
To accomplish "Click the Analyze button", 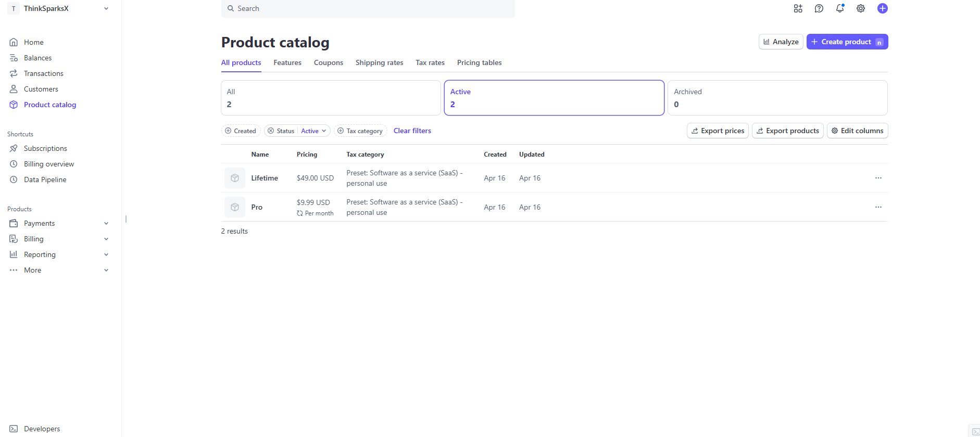I will tap(781, 42).
